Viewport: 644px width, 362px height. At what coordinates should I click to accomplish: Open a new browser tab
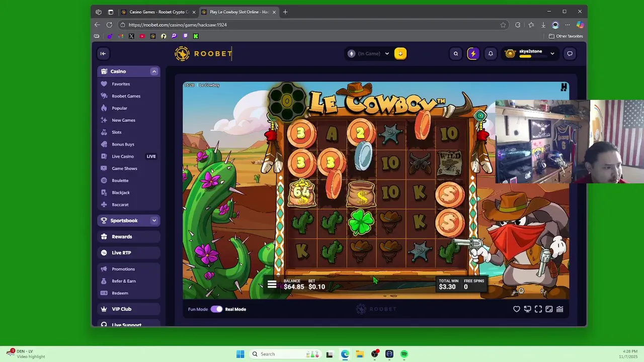(x=285, y=12)
